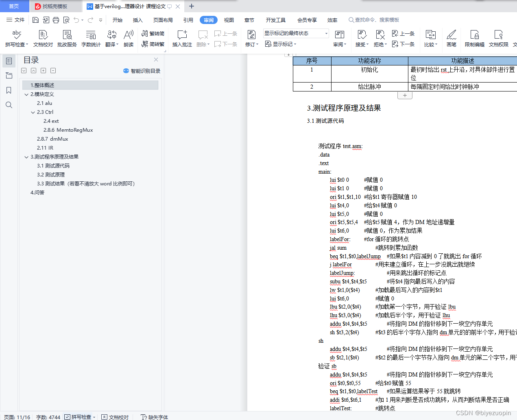Screen dimensions: 517x420
Task: Open the 显示标记 dropdown
Action: point(281,44)
